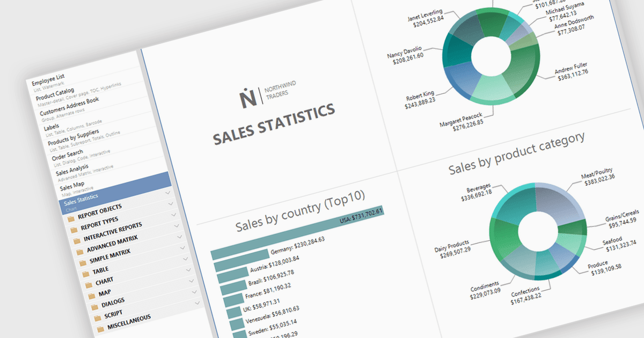Click the SIMPLE MATRIX folder icon

82,263
